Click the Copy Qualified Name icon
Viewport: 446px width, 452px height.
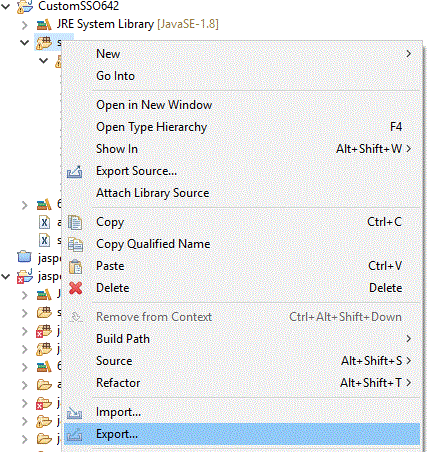tap(75, 244)
